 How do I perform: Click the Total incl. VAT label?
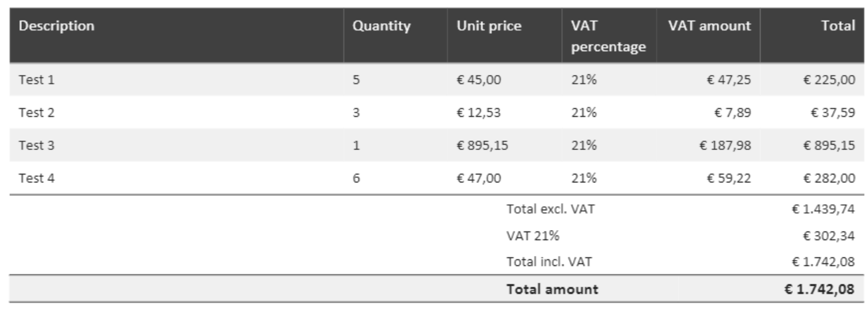click(x=550, y=261)
